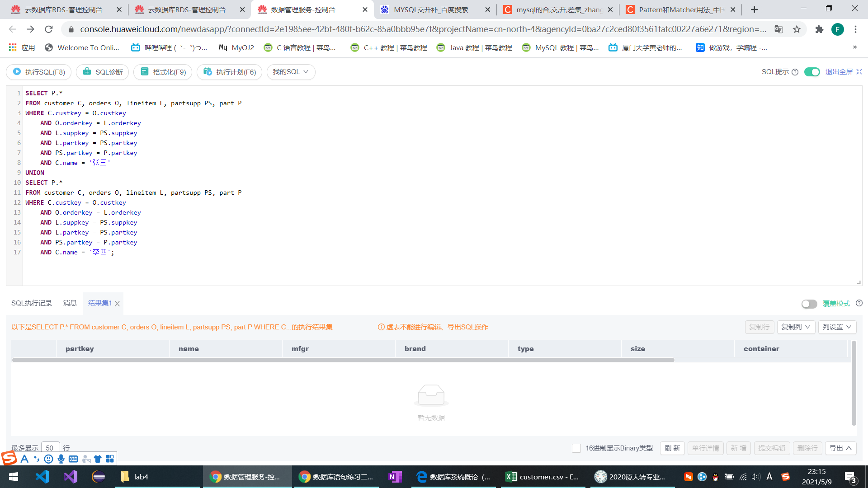This screenshot has height=488, width=868.
Task: Click the help icon beside 覆盖模式
Action: point(859,303)
